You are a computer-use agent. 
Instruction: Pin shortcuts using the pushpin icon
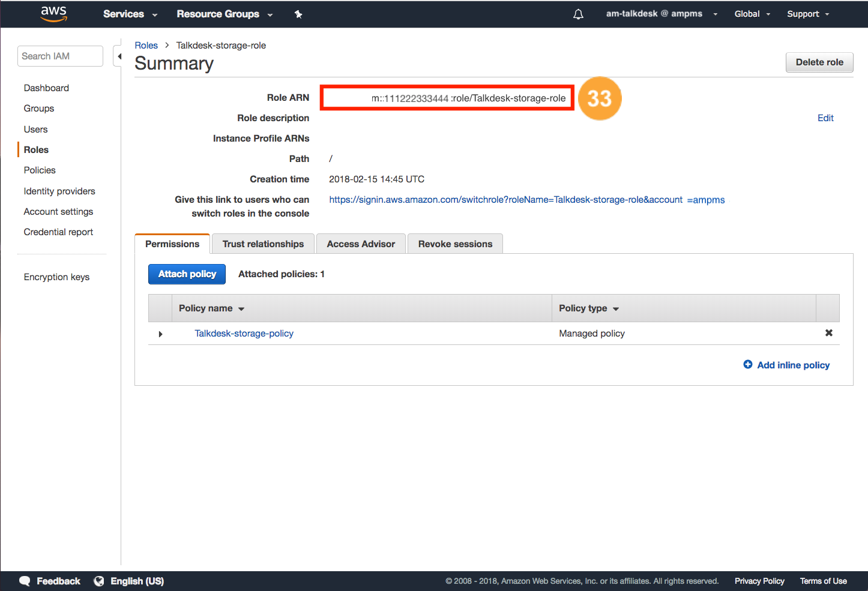coord(298,14)
